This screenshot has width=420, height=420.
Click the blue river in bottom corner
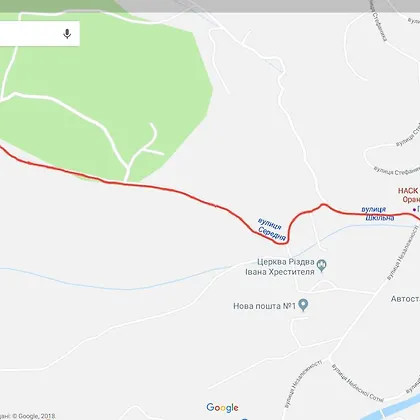pyautogui.click(x=395, y=409)
